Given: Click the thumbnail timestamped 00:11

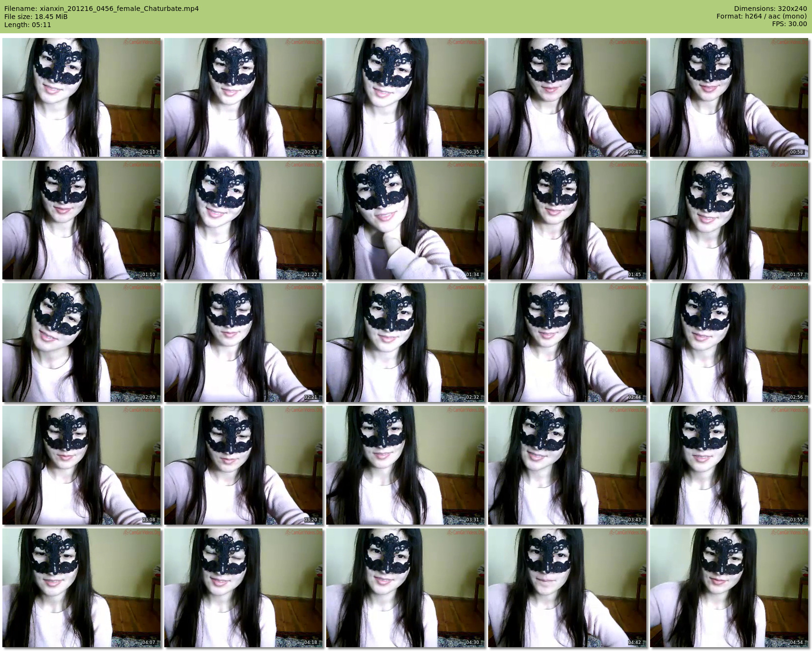Looking at the screenshot, I should [x=81, y=97].
